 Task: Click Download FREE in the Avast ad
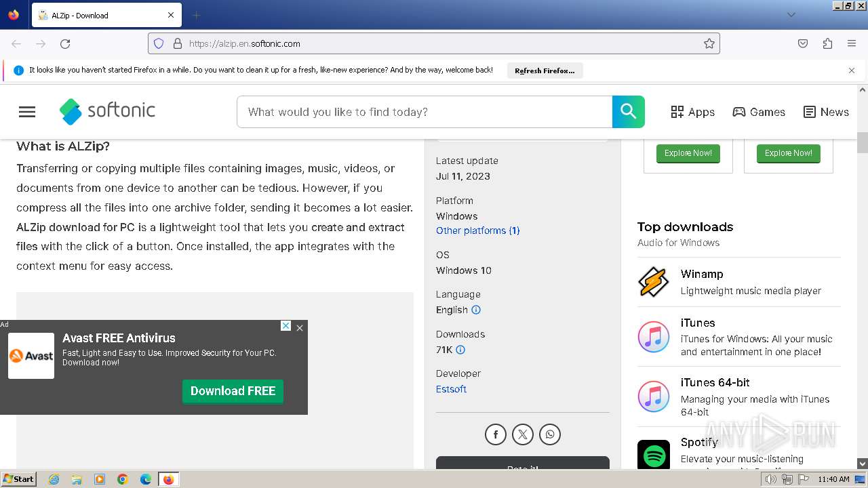tap(233, 391)
